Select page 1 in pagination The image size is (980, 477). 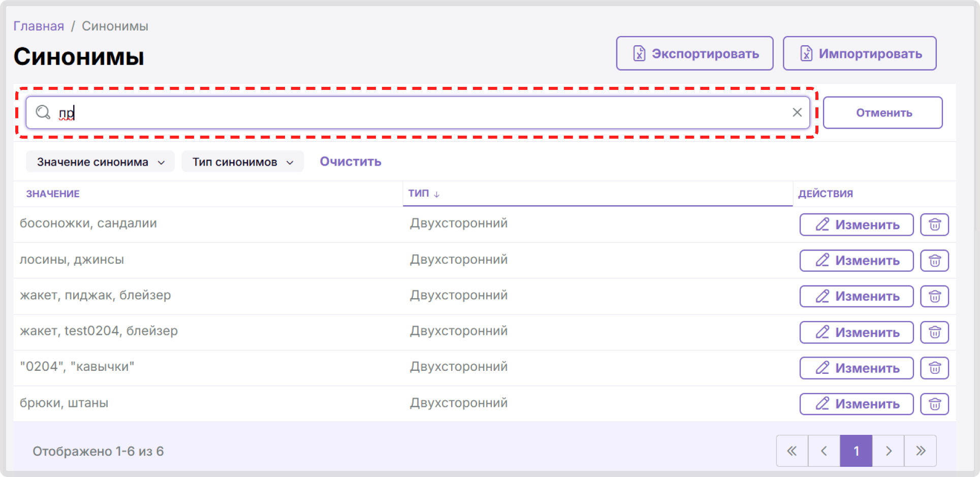point(856,451)
